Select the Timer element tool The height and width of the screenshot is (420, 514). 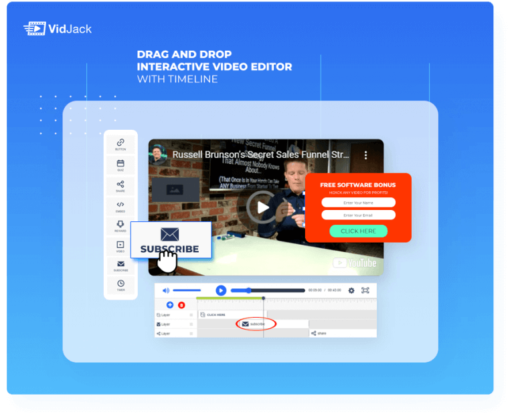click(120, 285)
